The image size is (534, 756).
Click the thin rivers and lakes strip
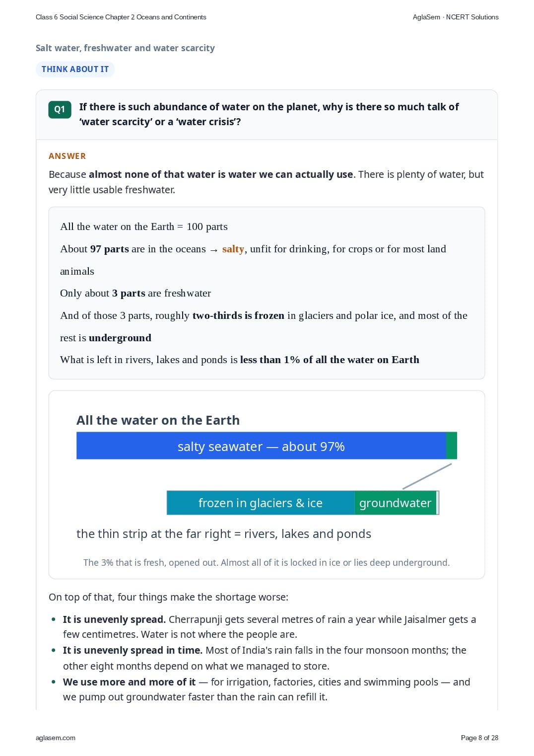click(x=438, y=503)
